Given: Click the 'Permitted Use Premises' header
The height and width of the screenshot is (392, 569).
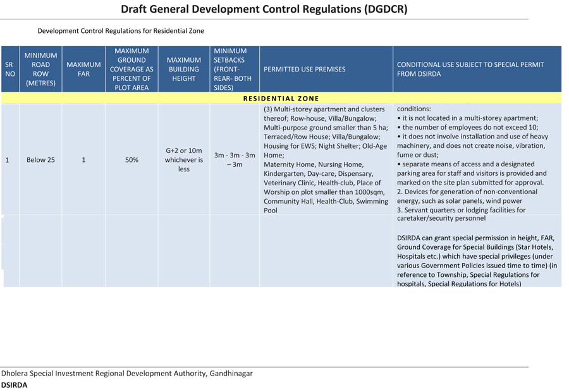Looking at the screenshot, I should click(304, 69).
